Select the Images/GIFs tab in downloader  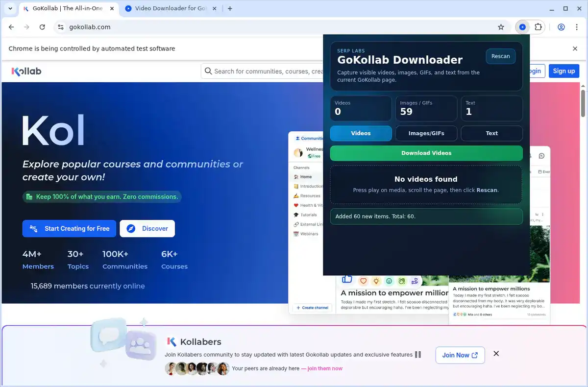[426, 133]
